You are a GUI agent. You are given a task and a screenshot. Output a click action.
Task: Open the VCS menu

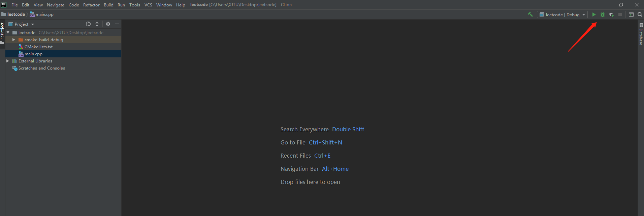coord(148,5)
